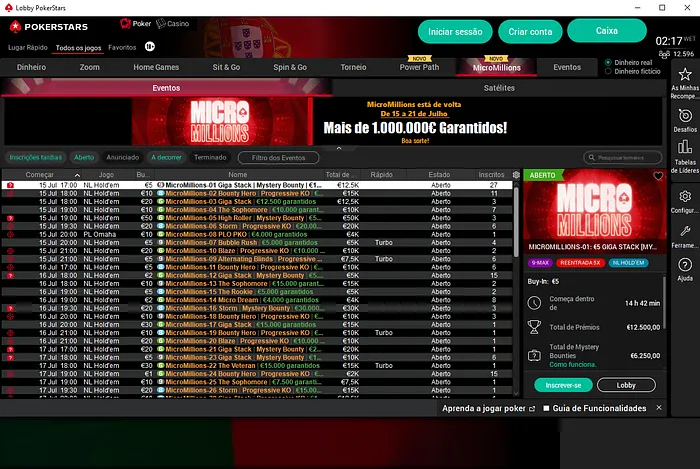Click the Inscrever-se button

(x=563, y=385)
